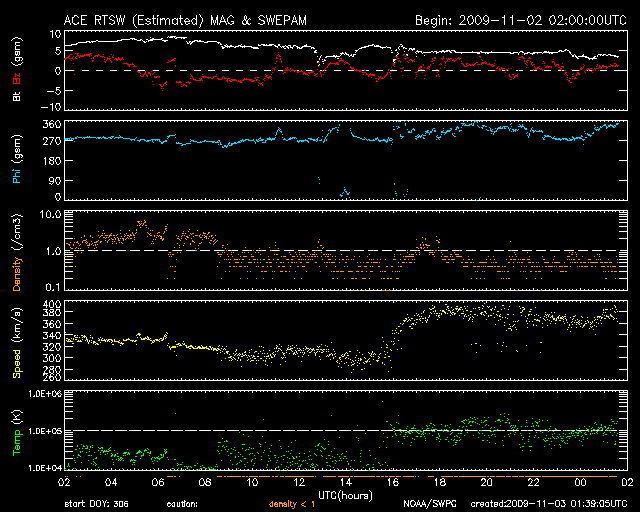640x512 pixels.
Task: Click the '360' tick on the Speed axis
Action: tap(52, 324)
